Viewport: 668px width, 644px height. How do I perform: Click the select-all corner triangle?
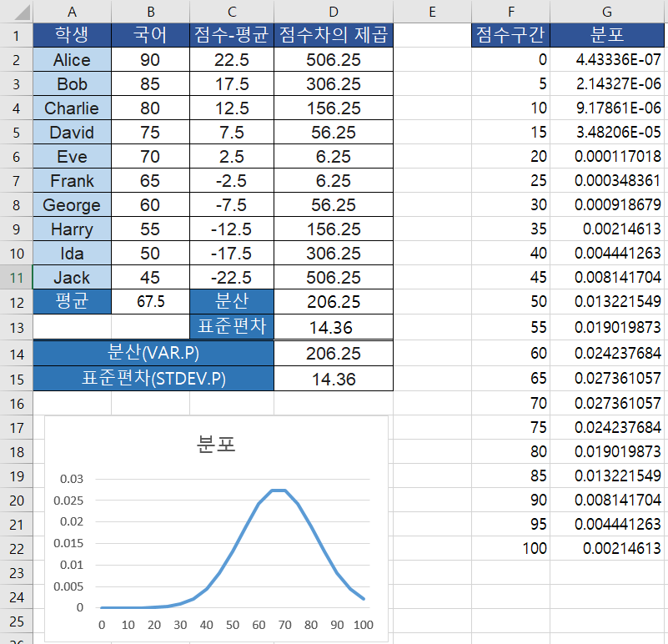pyautogui.click(x=23, y=12)
